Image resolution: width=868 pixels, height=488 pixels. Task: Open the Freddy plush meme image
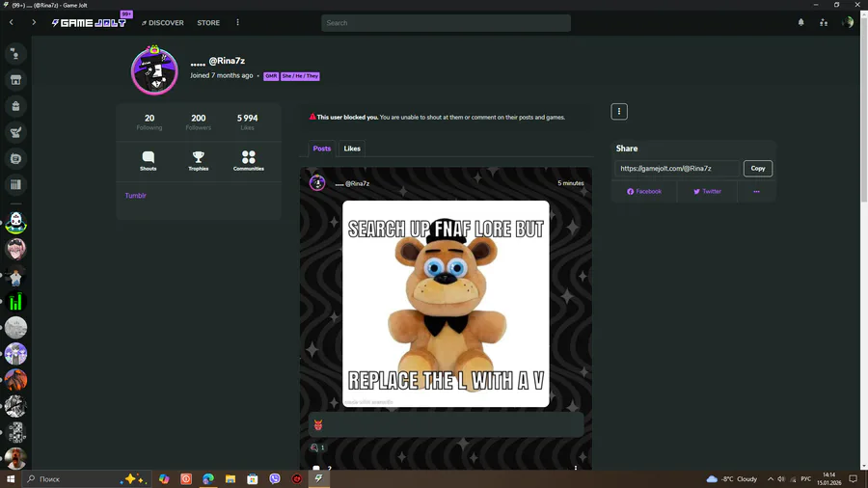tap(446, 304)
